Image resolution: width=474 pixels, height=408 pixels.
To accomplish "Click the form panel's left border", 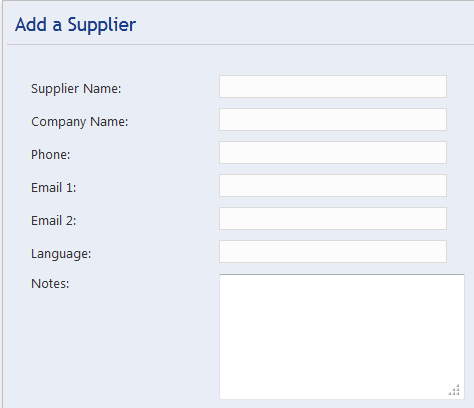I will [x=3, y=204].
